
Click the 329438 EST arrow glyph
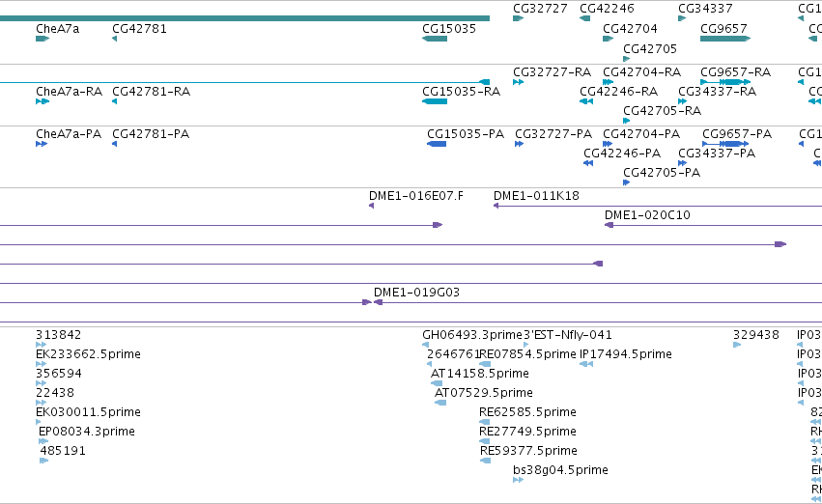pyautogui.click(x=737, y=345)
